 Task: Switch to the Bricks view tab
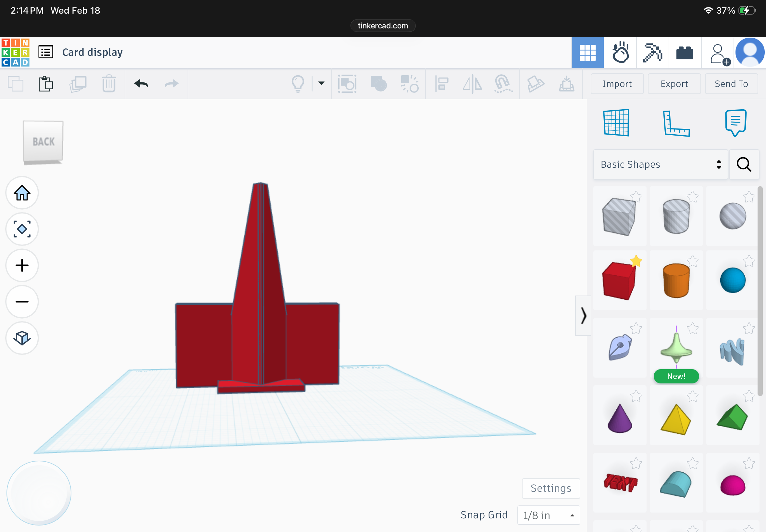click(685, 53)
